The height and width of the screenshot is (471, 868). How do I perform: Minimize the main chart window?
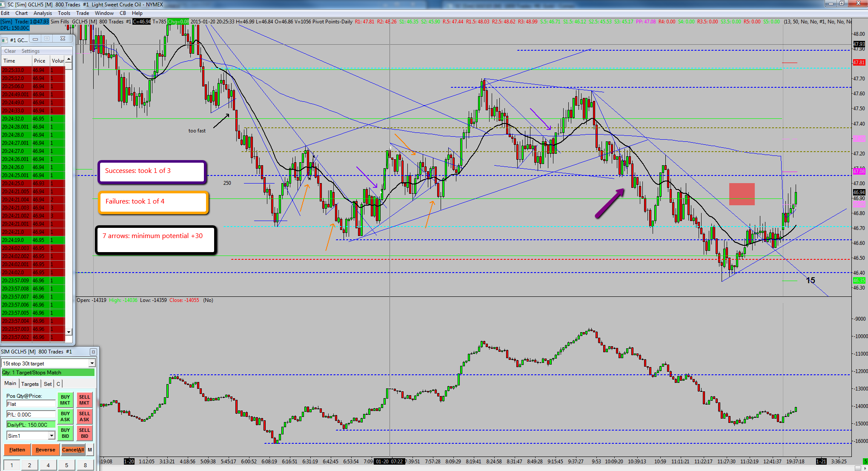point(831,4)
